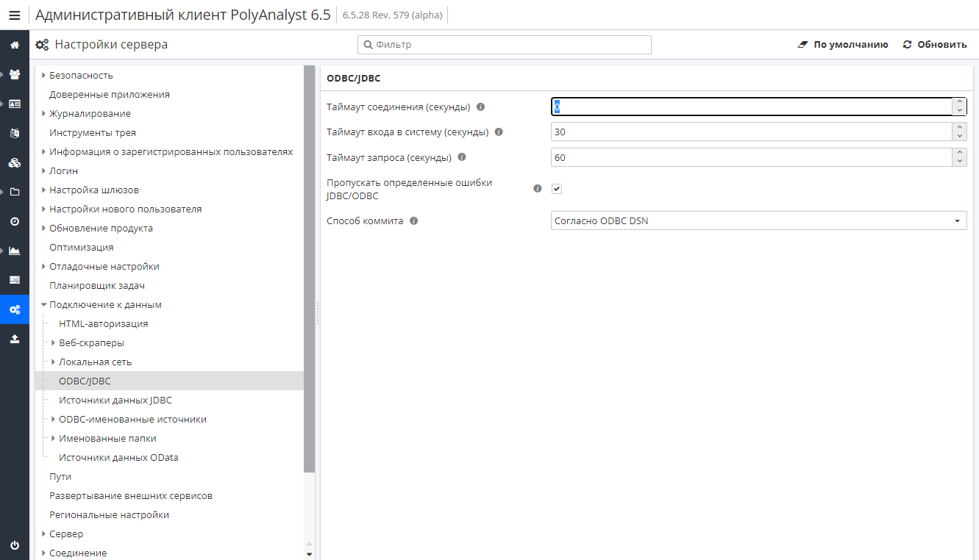
Task: Expand the Журналирование tree node
Action: (44, 113)
